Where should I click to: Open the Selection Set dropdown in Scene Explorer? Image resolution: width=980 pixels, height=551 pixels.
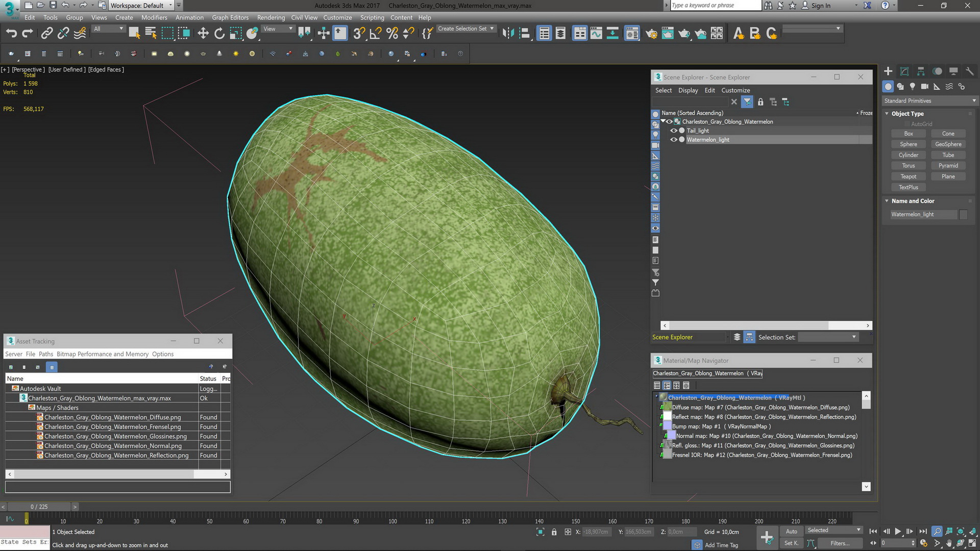pos(828,337)
